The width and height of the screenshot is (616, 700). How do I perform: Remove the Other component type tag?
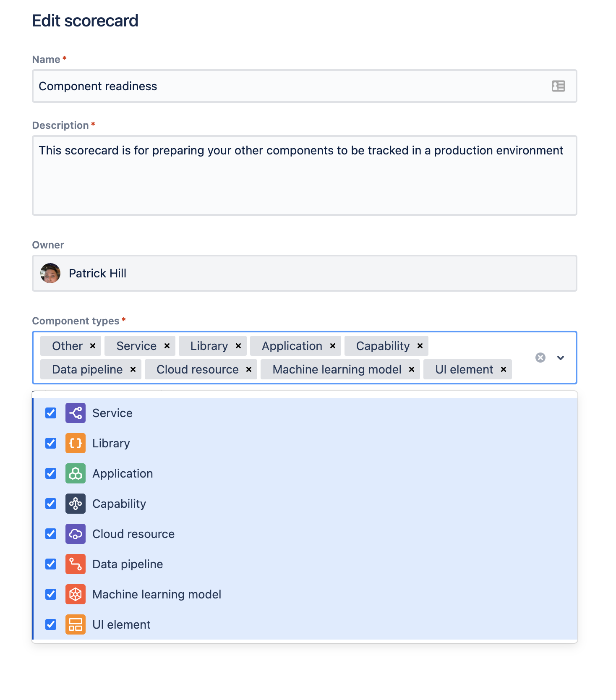click(x=92, y=346)
